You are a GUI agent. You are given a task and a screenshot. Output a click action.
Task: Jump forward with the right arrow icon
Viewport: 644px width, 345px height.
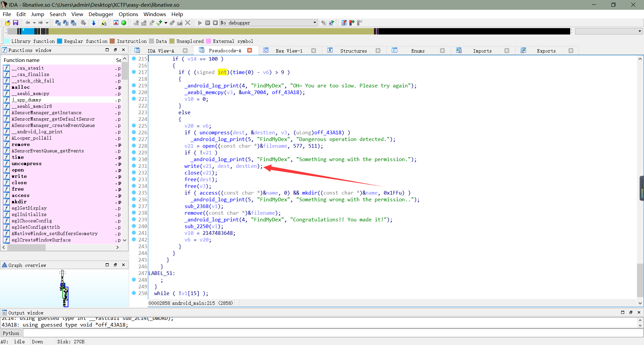[x=41, y=23]
